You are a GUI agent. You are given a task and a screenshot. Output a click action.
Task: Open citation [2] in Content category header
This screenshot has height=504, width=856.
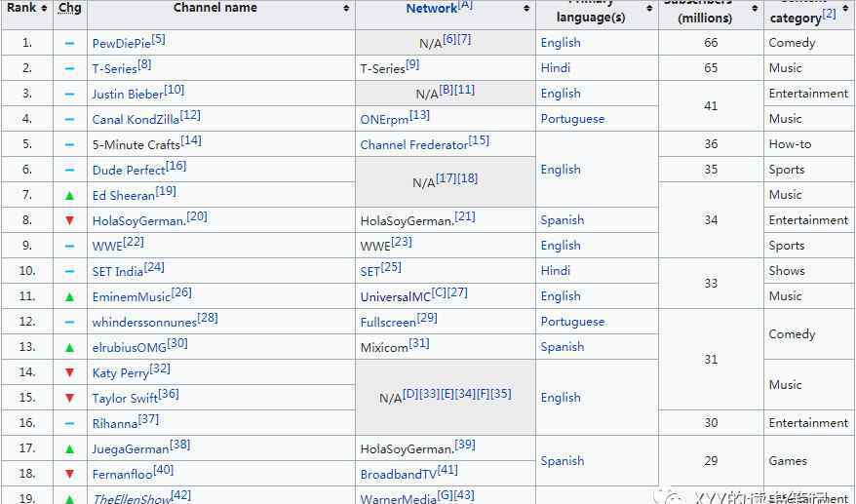coord(829,14)
